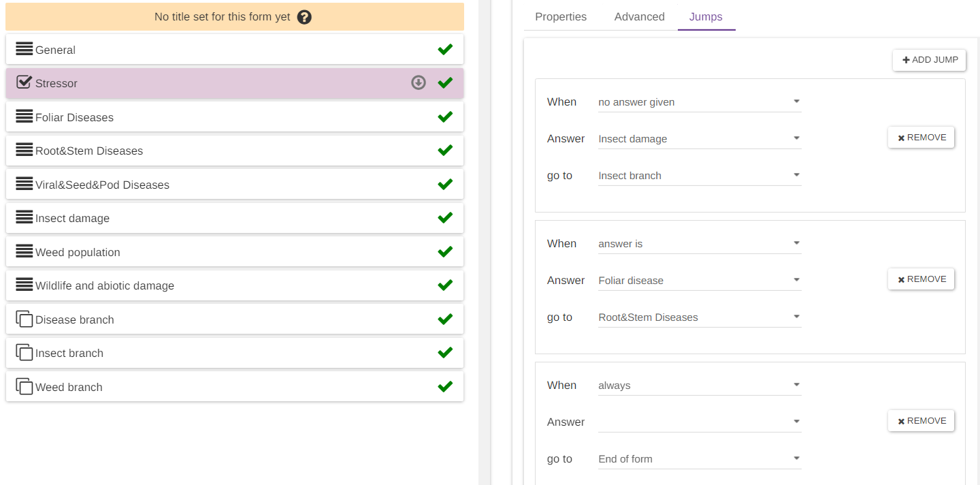Remove the Insect damage jump
The image size is (980, 485).
click(921, 138)
